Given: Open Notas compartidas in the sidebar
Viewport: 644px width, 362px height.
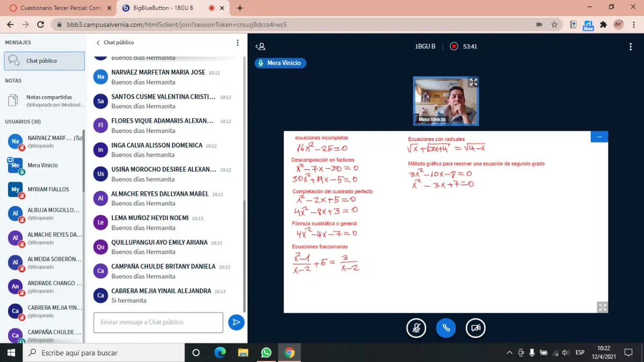Looking at the screenshot, I should tap(45, 100).
